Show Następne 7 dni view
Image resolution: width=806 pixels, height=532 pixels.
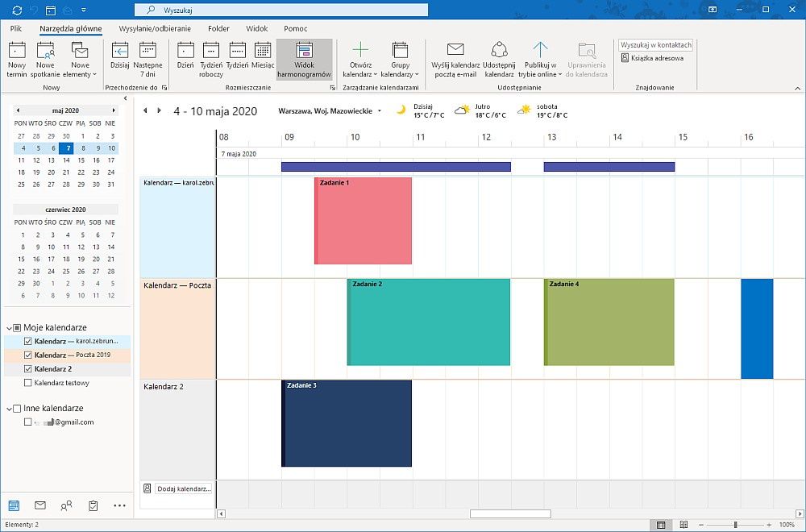147,60
